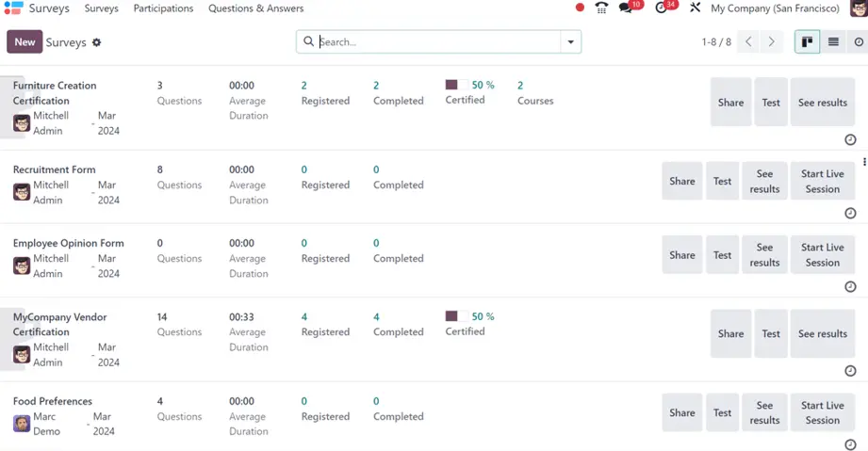The width and height of the screenshot is (868, 451).
Task: Open the Odoo apps home menu icon
Action: tap(13, 8)
